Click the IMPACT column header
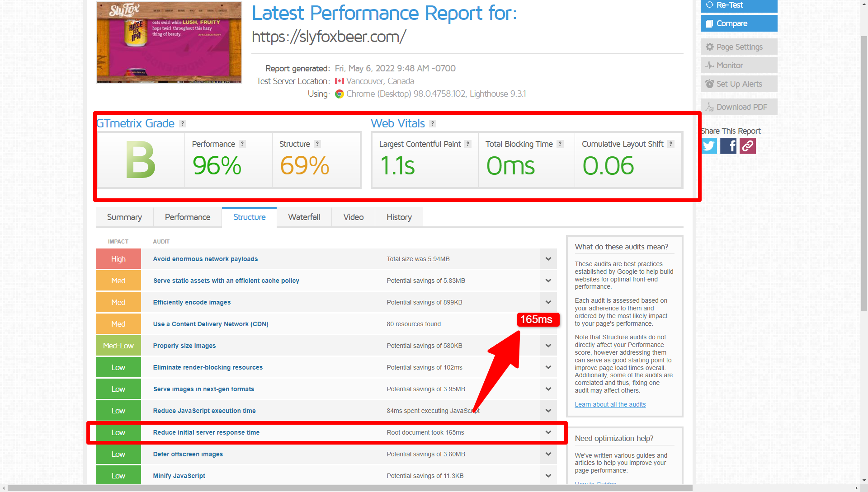 tap(118, 242)
